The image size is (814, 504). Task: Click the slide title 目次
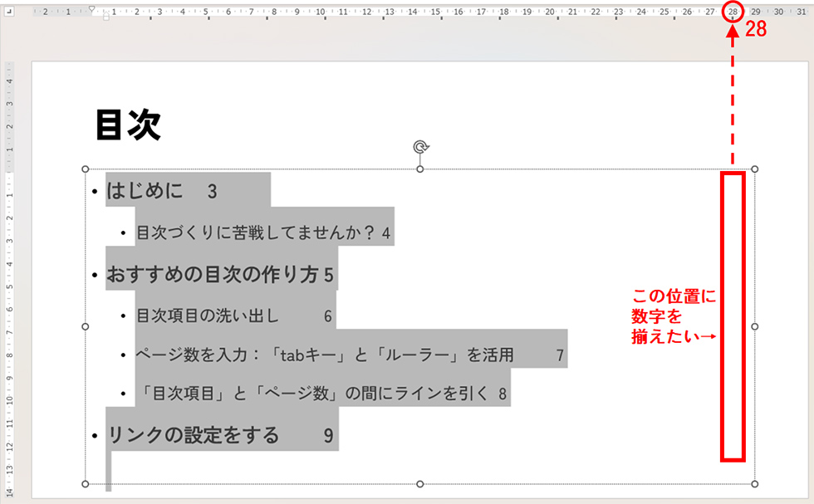coord(128,125)
